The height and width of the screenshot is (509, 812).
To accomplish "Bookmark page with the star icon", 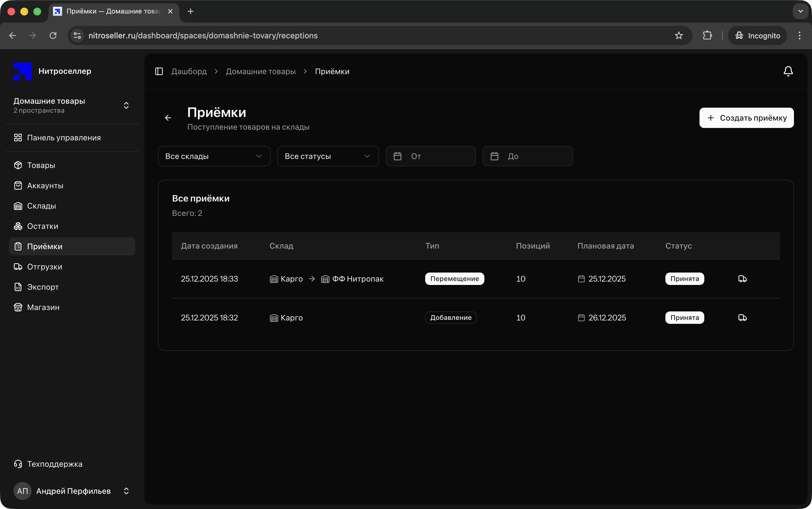I will click(x=679, y=36).
